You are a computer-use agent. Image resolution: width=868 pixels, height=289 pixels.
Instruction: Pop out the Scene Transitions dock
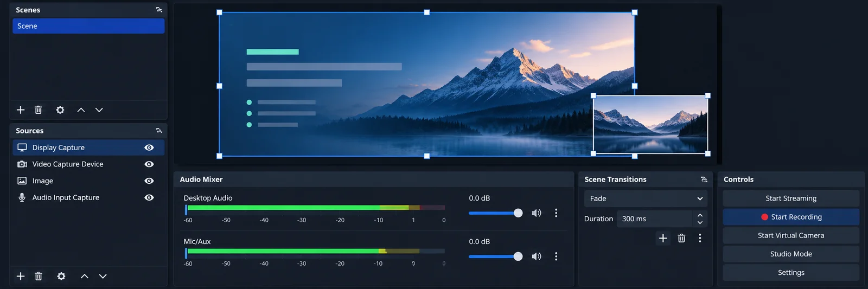click(x=704, y=179)
